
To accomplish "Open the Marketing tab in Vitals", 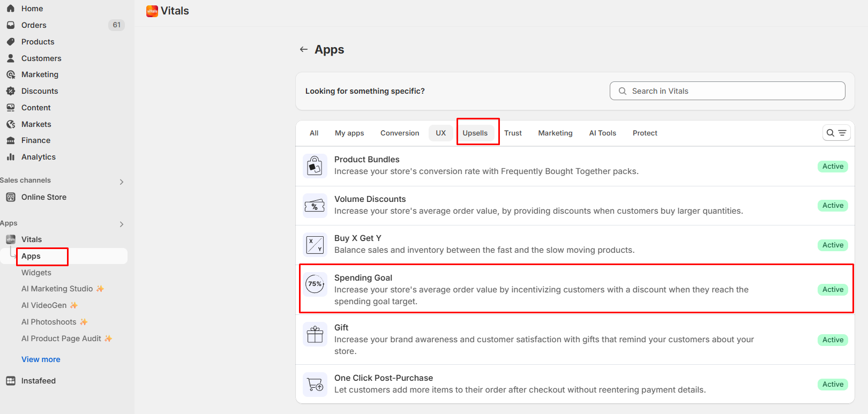I will click(555, 133).
